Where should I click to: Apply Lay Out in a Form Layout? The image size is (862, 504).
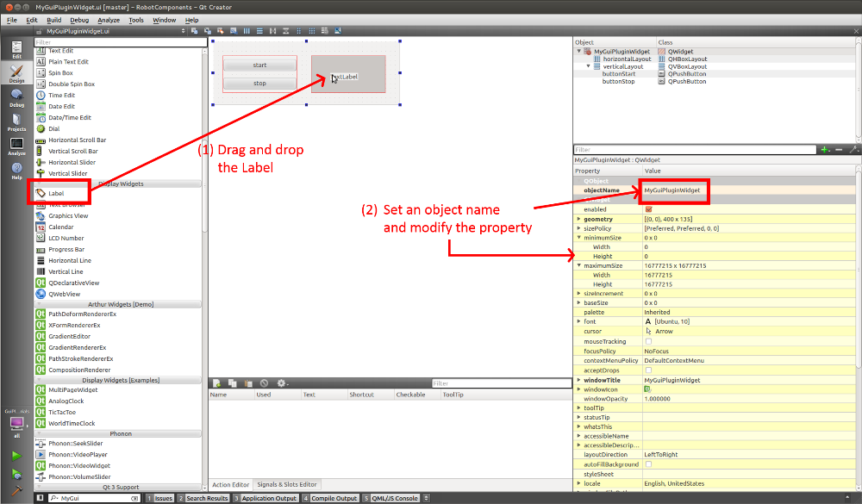pyautogui.click(x=299, y=31)
